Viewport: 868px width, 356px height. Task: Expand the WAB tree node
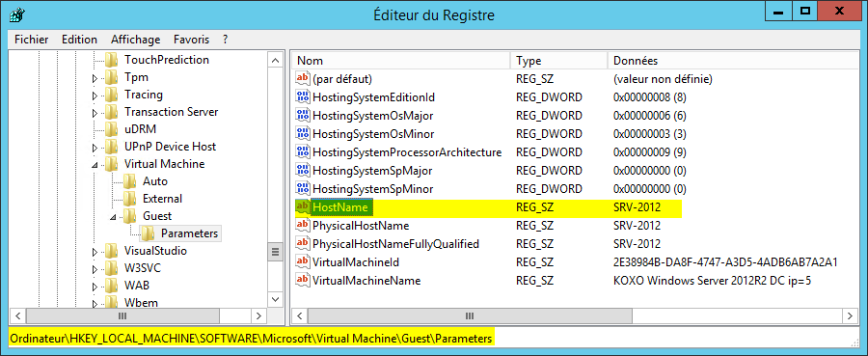click(95, 287)
